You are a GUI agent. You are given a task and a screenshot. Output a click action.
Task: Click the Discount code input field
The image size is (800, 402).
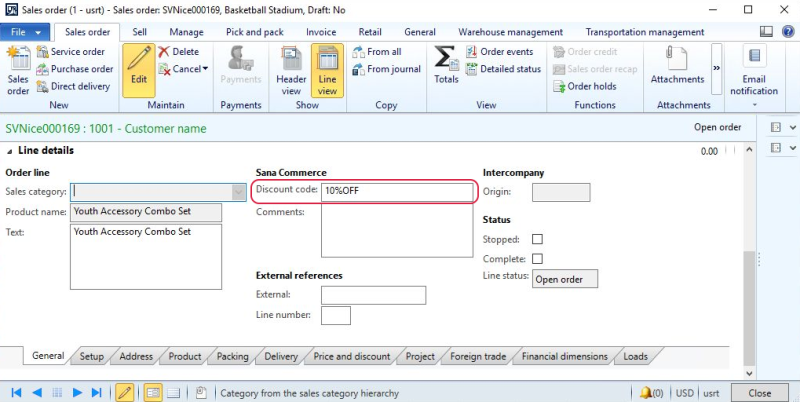[396, 191]
